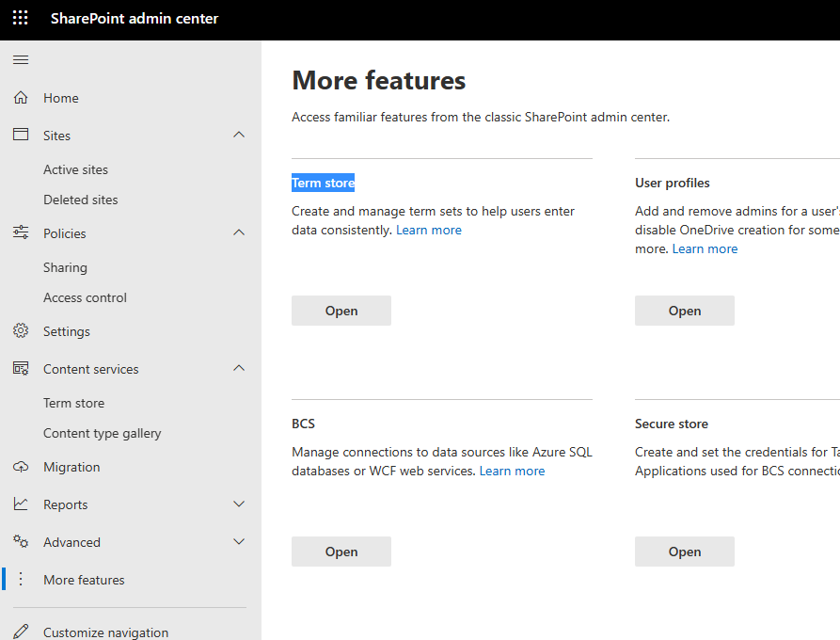Click the Content services label
The width and height of the screenshot is (840, 640).
91,369
